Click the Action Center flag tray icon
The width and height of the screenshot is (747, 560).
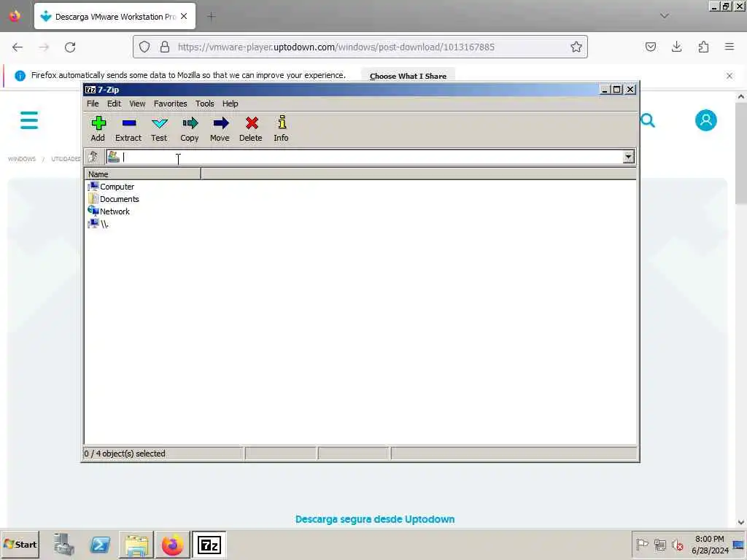642,544
